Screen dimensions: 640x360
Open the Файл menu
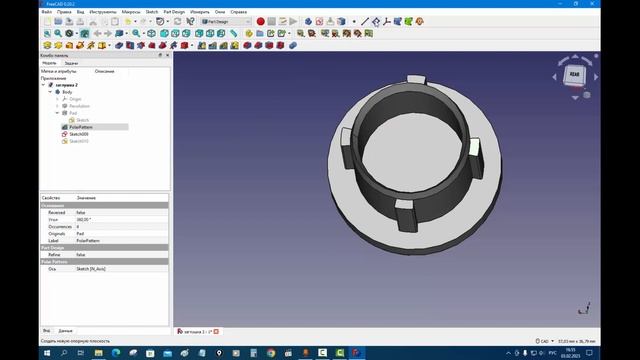click(47, 12)
